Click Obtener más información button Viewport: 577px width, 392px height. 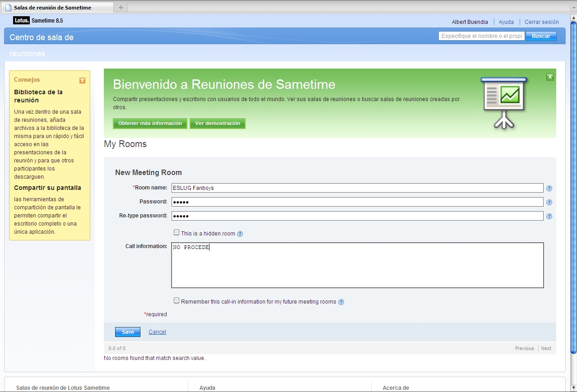[150, 124]
